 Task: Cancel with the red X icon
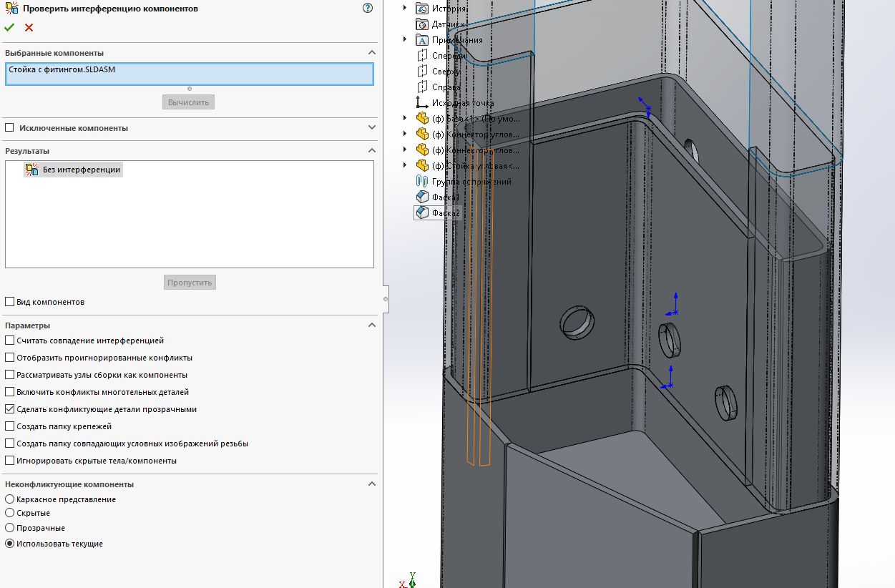click(x=29, y=27)
